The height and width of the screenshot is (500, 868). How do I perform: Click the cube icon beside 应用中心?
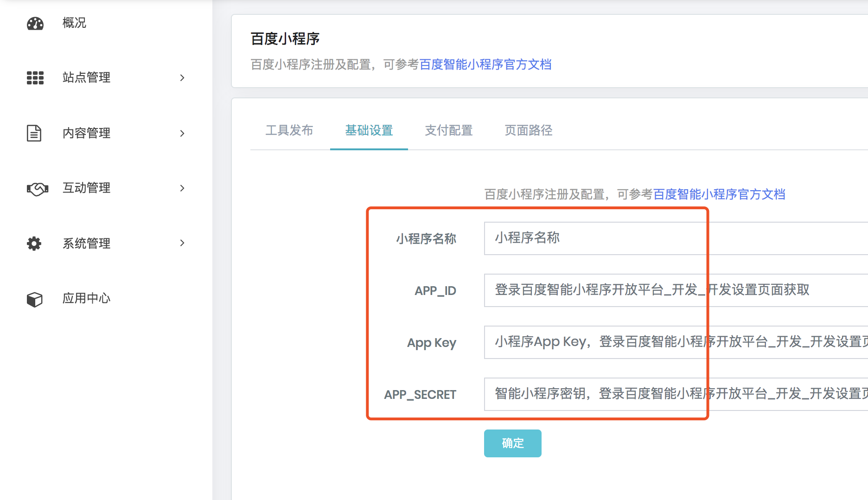pos(35,299)
